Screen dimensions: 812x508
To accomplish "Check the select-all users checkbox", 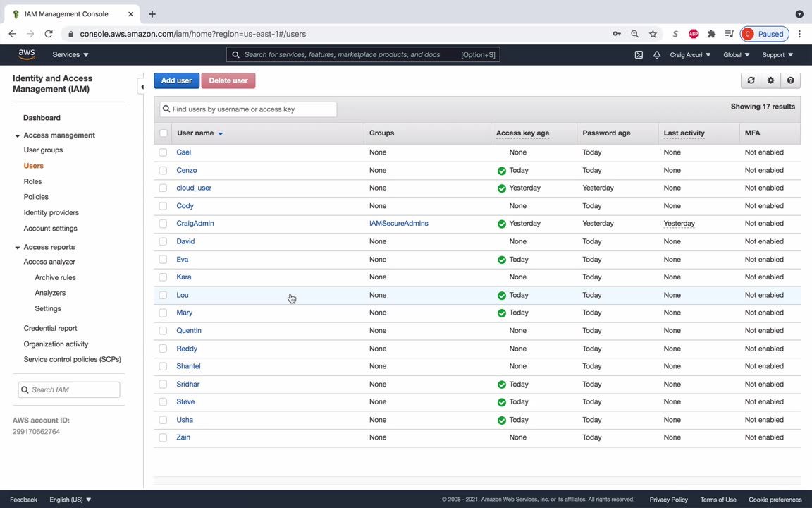I will click(x=164, y=133).
